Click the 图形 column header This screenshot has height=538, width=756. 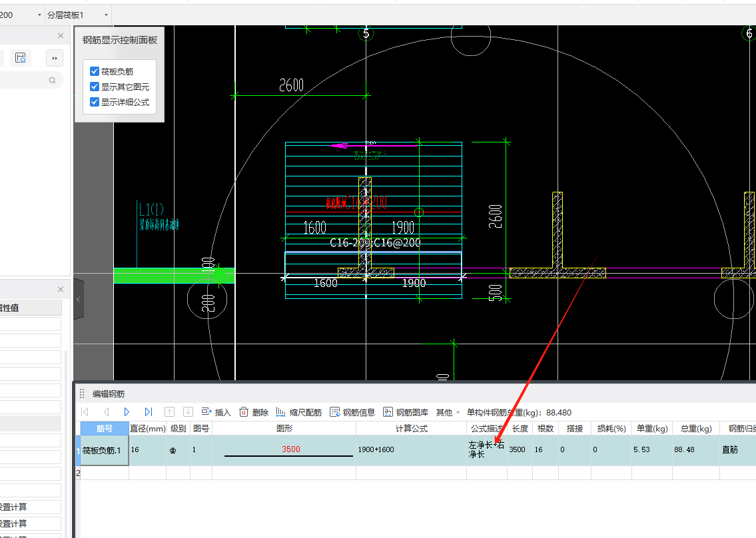(284, 428)
